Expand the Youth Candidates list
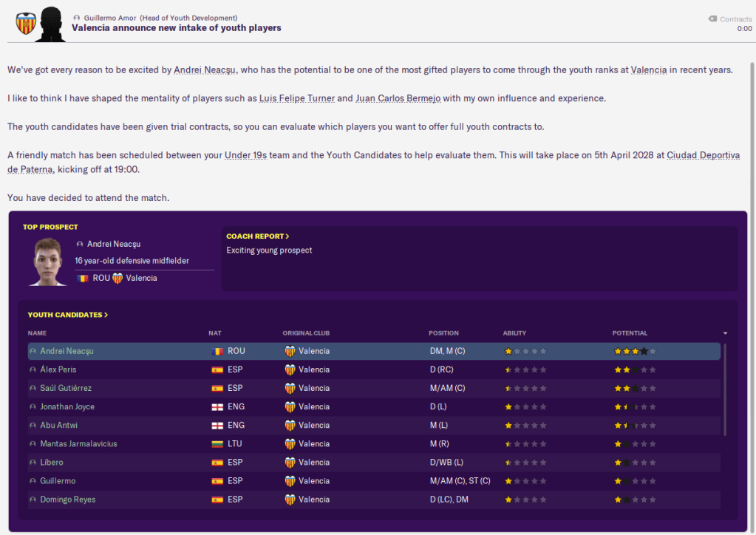This screenshot has height=535, width=756. click(67, 315)
